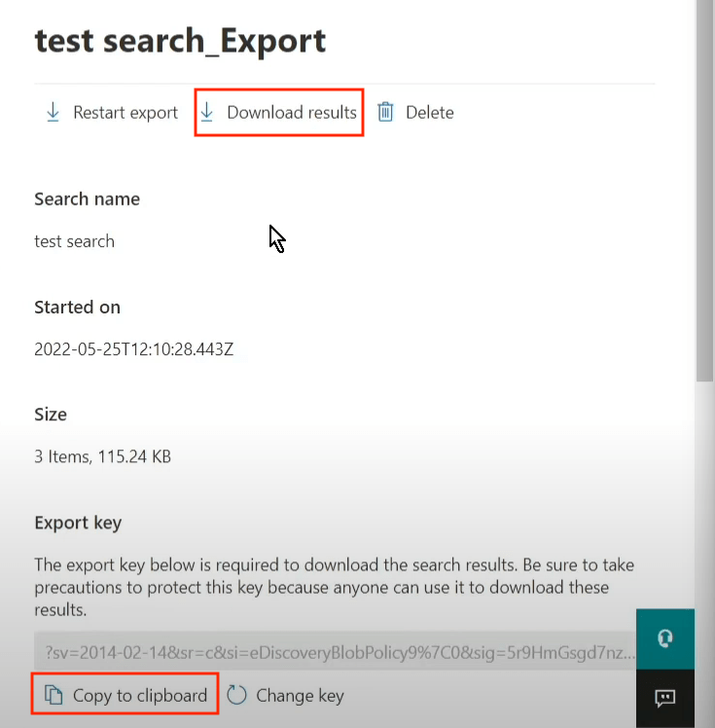The height and width of the screenshot is (728, 715).
Task: Copy the export key to clipboard
Action: 125,696
